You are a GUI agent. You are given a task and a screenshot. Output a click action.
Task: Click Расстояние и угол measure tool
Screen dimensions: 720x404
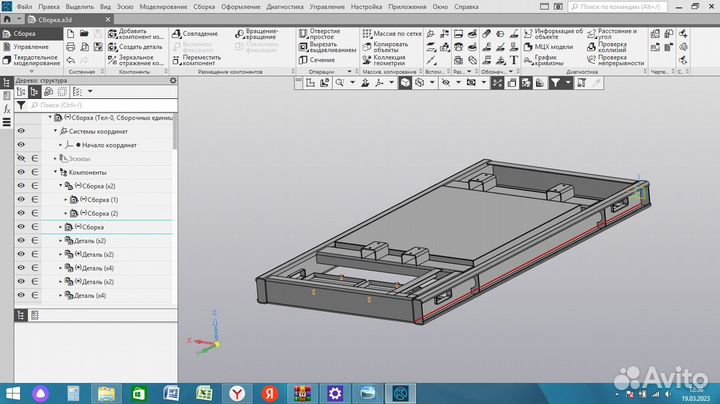[612, 34]
